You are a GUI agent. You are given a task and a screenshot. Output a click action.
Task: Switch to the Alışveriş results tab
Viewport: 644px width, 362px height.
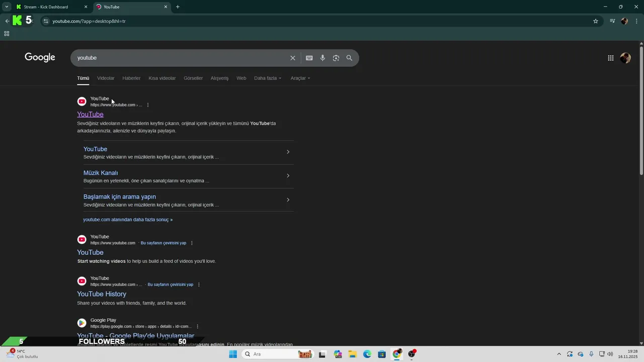(219, 78)
